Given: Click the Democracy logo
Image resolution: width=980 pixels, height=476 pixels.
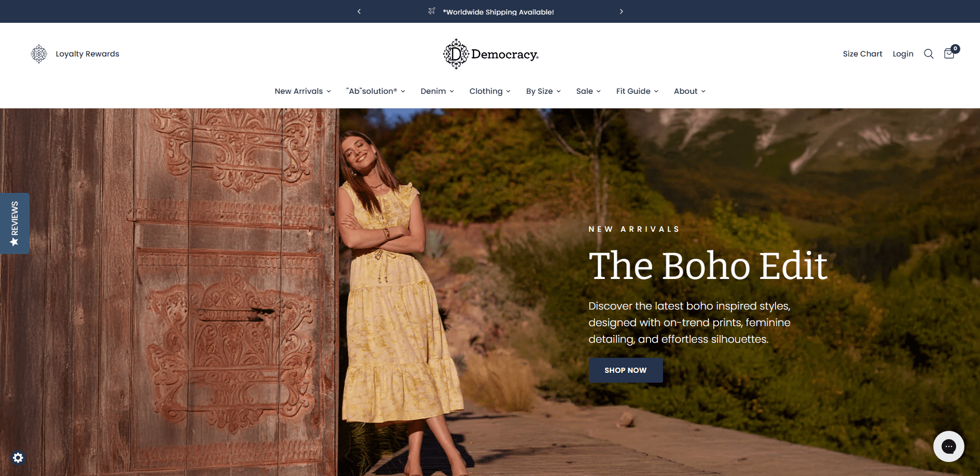Looking at the screenshot, I should [490, 54].
